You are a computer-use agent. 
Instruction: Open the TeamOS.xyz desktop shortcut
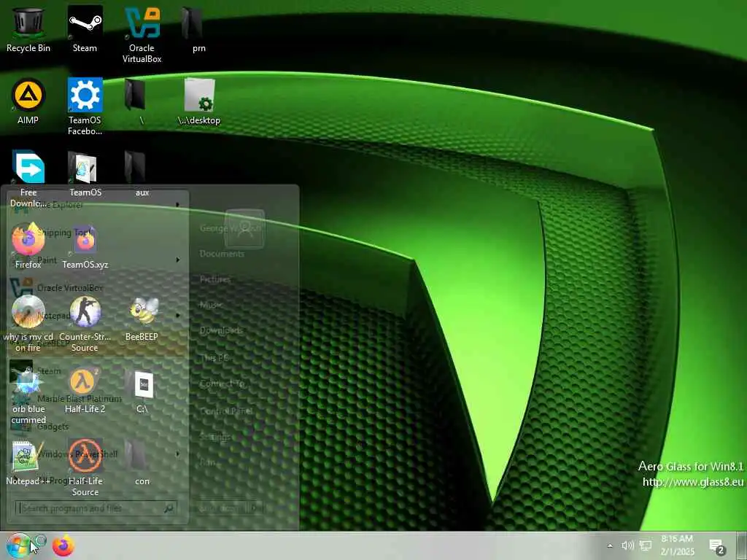(x=85, y=246)
